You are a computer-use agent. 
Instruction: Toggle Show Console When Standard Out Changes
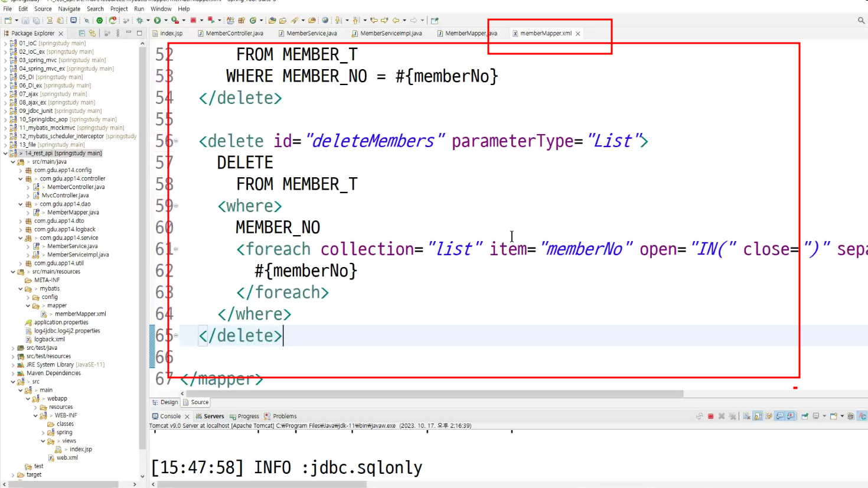coord(780,416)
